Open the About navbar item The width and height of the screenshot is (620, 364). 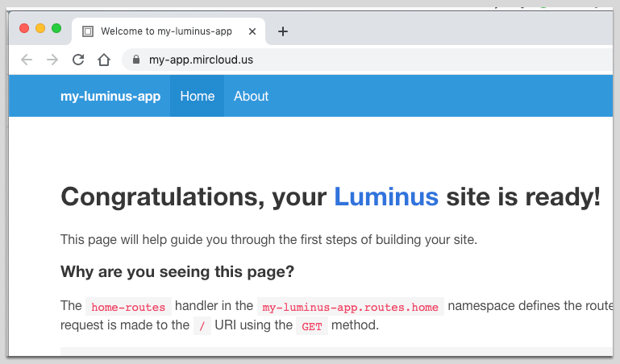coord(251,96)
